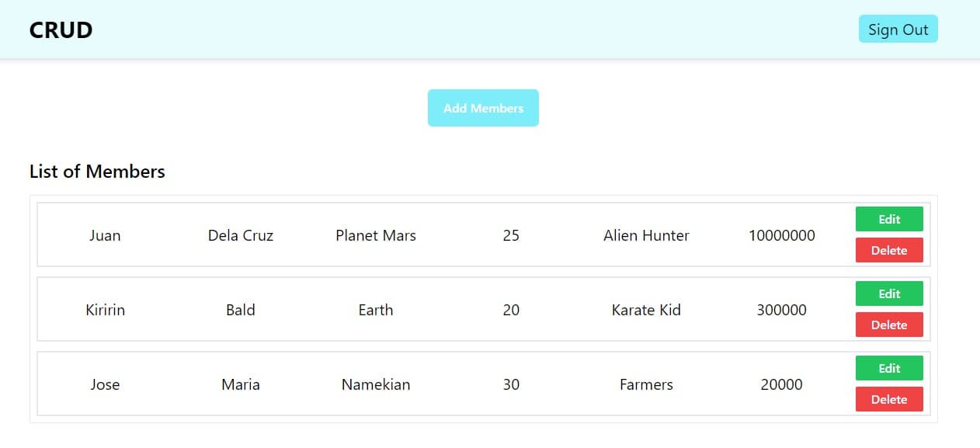Open the Add Members form
This screenshot has height=448, width=980.
483,108
